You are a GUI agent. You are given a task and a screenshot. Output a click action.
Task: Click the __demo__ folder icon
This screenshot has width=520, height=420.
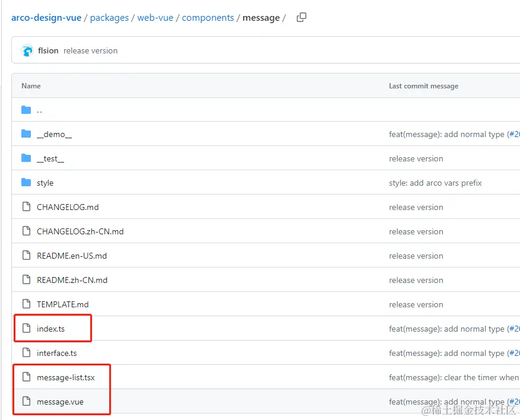coord(26,134)
